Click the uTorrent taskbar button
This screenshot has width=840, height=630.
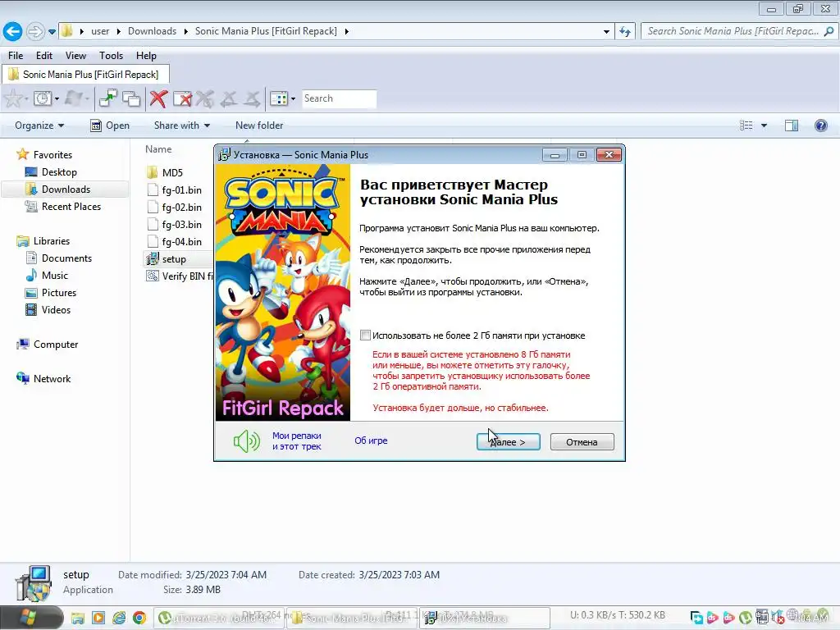[x=220, y=619]
